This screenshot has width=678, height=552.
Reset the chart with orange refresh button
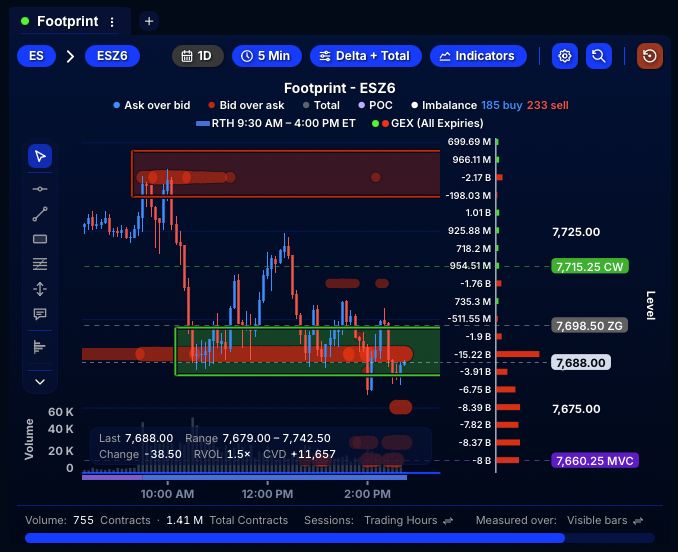coord(649,56)
